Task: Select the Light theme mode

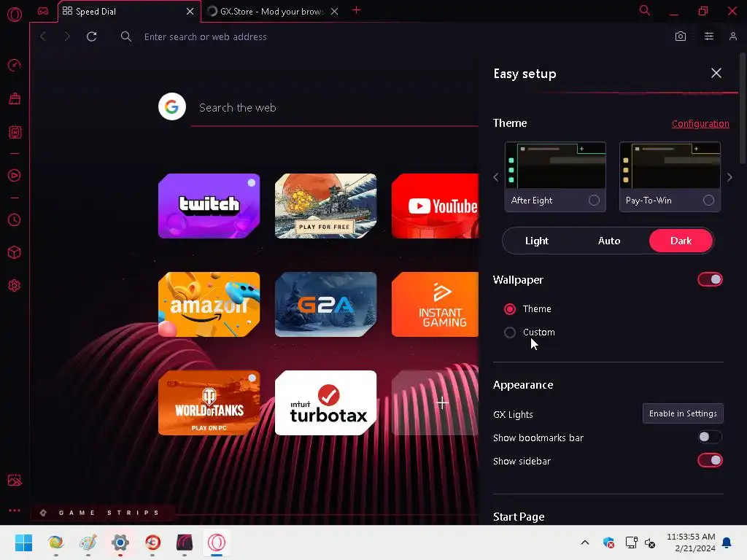Action: 536,241
